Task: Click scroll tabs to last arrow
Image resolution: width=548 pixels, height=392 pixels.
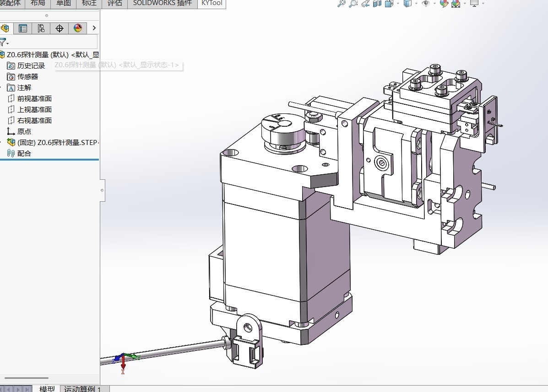Action: (x=27, y=389)
